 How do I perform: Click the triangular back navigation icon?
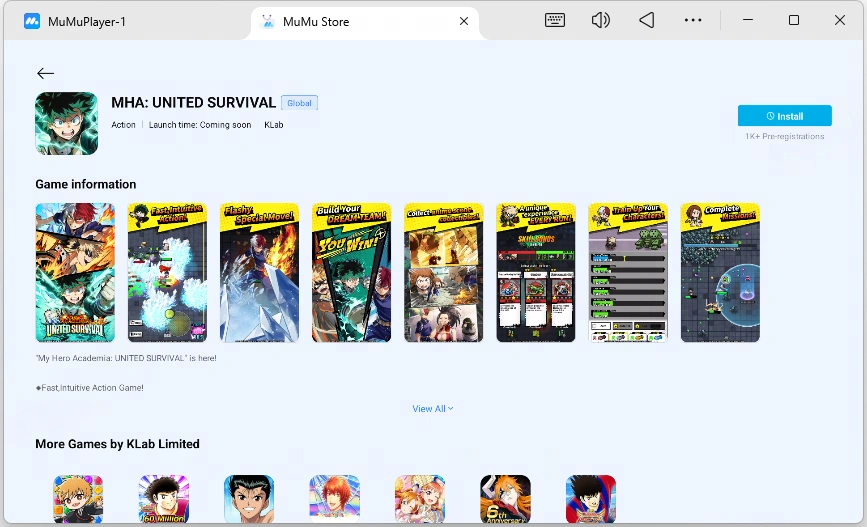tap(646, 20)
